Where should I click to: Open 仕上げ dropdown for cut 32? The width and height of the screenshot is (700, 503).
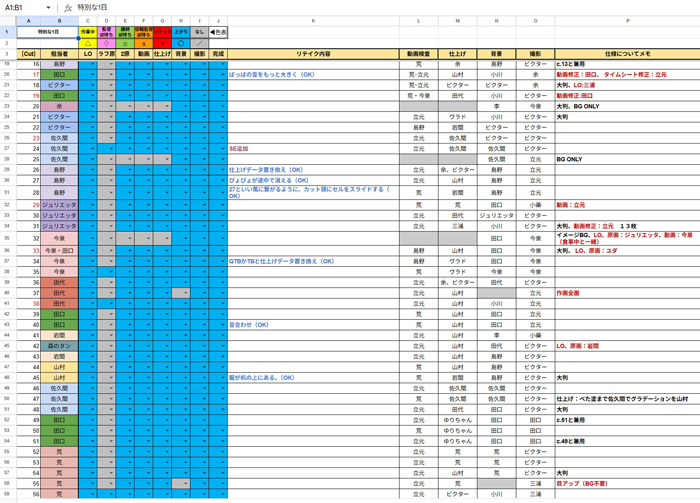point(167,238)
